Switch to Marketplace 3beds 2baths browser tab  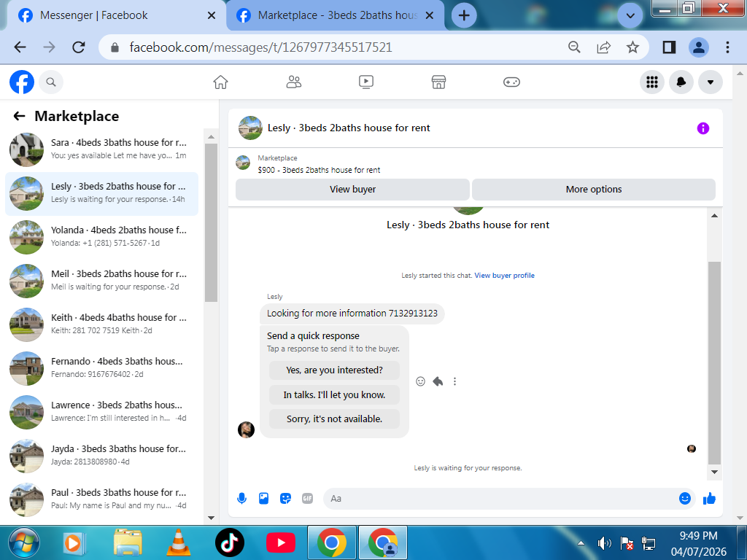(x=333, y=16)
